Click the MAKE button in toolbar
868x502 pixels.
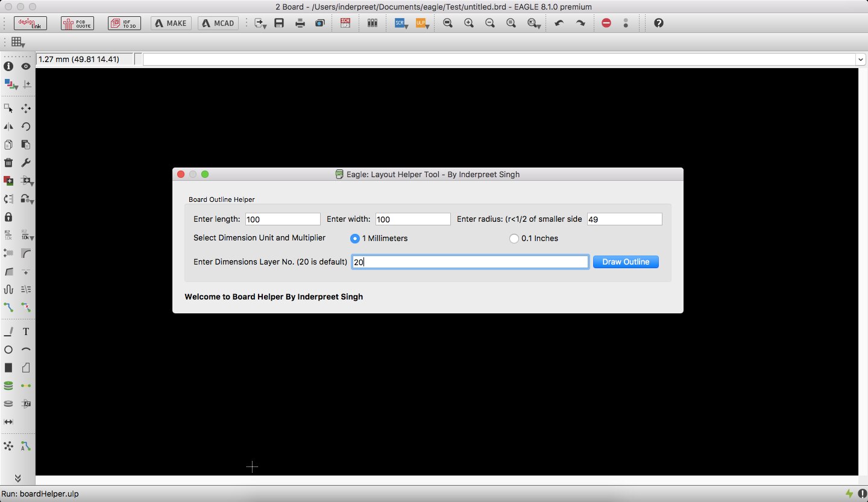[171, 23]
